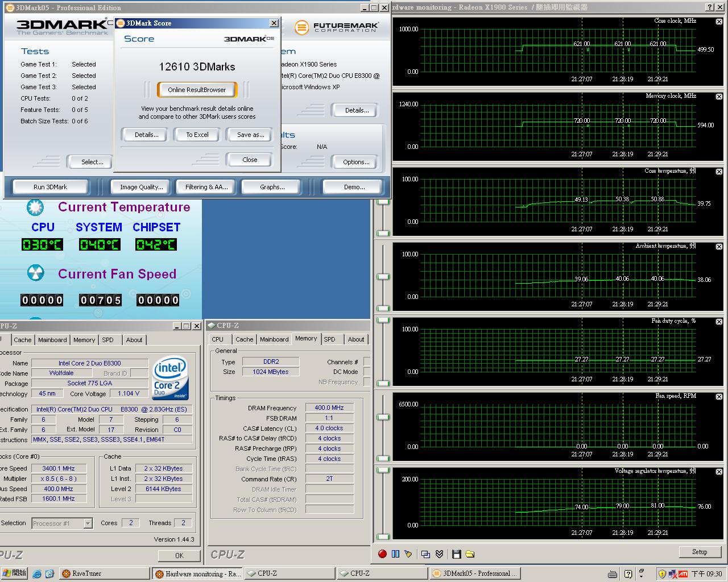Open the Processor #1 selection dropdown
This screenshot has height=582, width=728.
pos(88,523)
